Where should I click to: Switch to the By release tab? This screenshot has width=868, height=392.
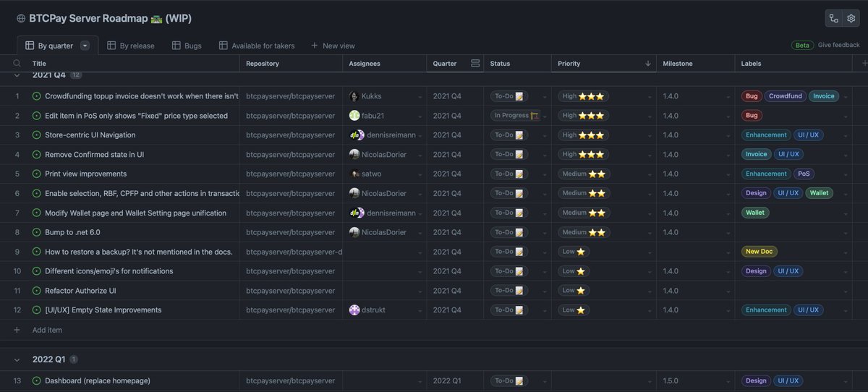(131, 46)
